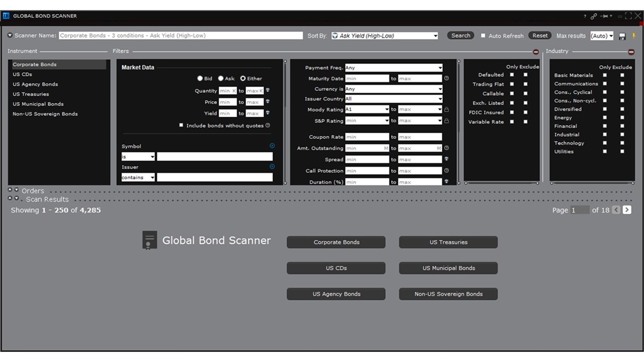Click the Reset button
Viewport: 644px width, 362px height.
point(540,36)
